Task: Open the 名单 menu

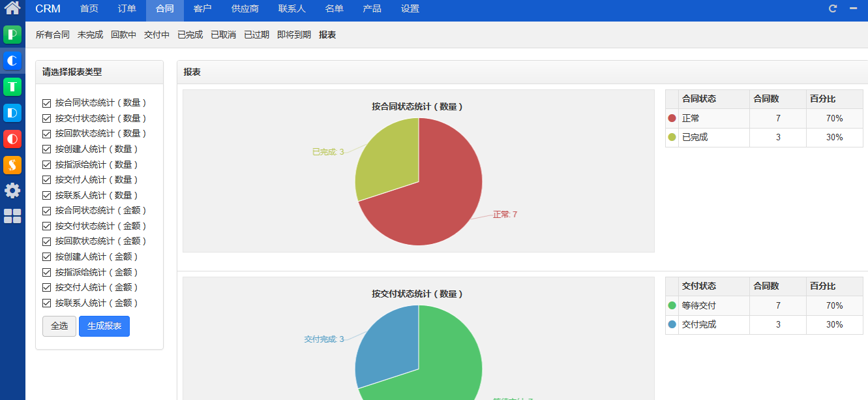Action: point(335,9)
